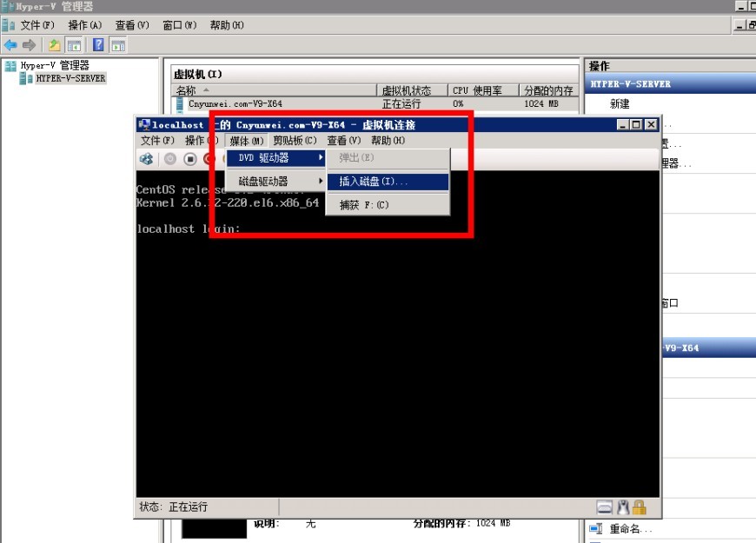
Task: Click the forward arrow in Hyper-V toolbar
Action: [29, 45]
